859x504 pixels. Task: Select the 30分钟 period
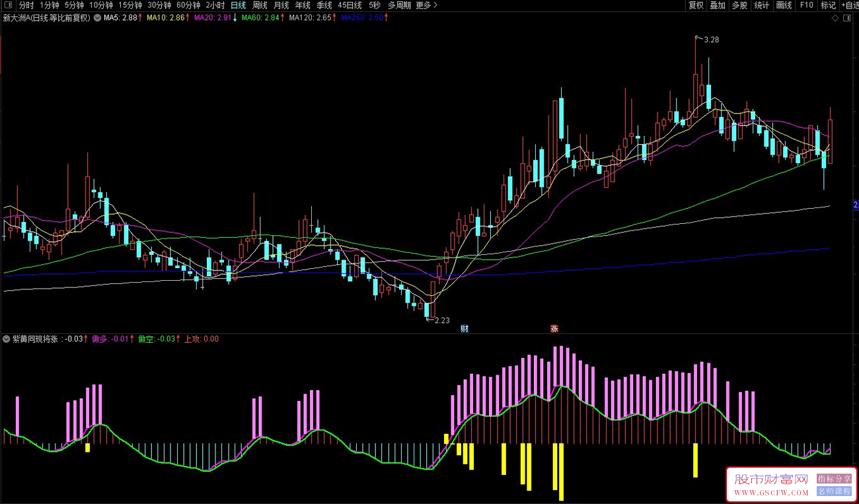[x=159, y=5]
